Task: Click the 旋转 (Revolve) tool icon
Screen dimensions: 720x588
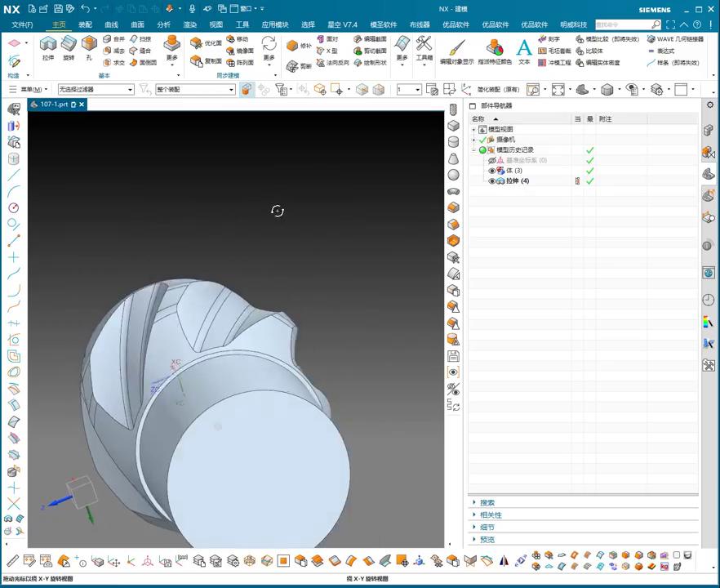Action: [69, 47]
